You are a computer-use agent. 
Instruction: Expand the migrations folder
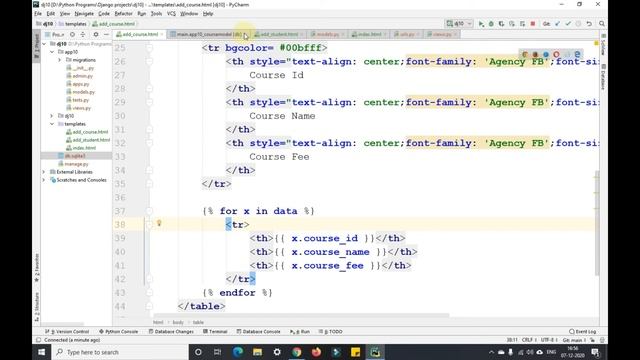(60, 60)
